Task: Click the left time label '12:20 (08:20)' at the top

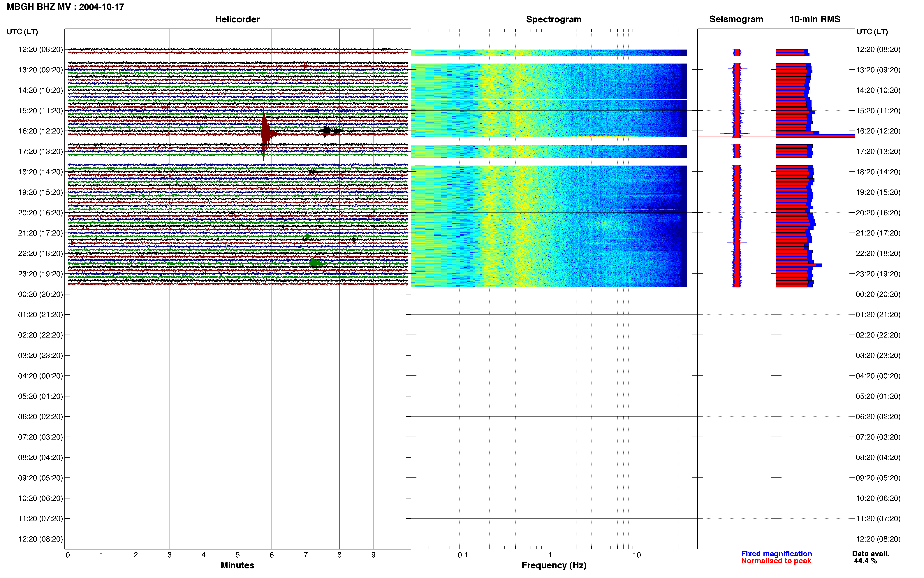Action: (41, 49)
